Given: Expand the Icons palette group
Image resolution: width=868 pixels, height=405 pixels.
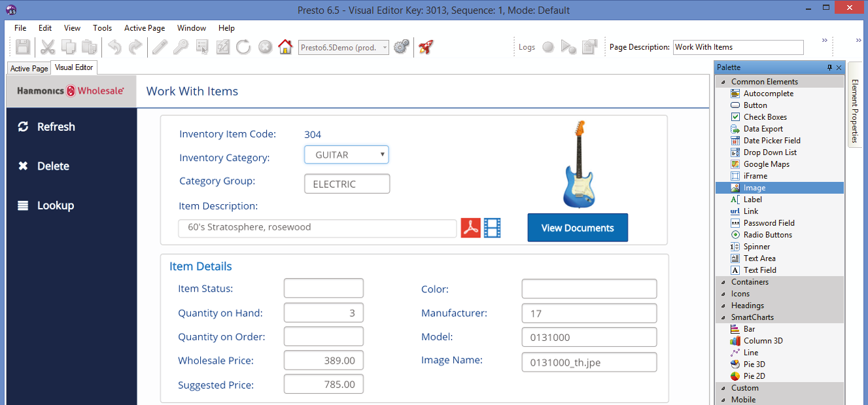Looking at the screenshot, I should click(723, 294).
